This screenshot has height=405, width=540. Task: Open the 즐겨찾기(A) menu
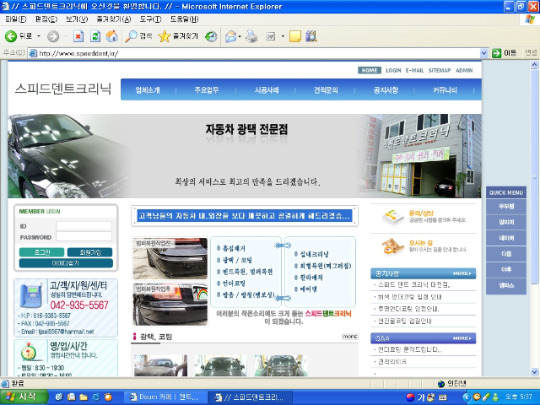pyautogui.click(x=114, y=19)
